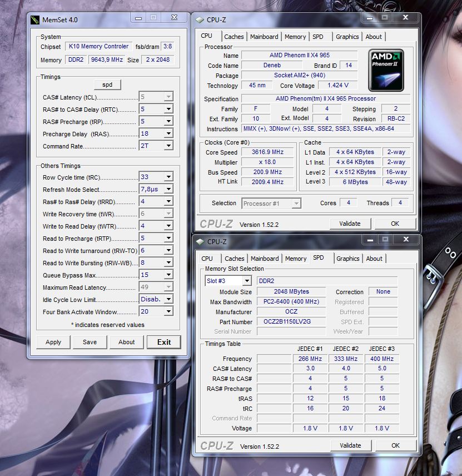Switch to Mainboard tab in lower CPU-Z
The image size is (462, 476).
(265, 259)
